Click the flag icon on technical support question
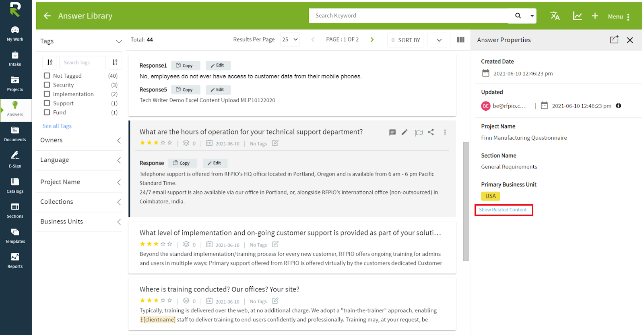The image size is (644, 335). click(419, 132)
